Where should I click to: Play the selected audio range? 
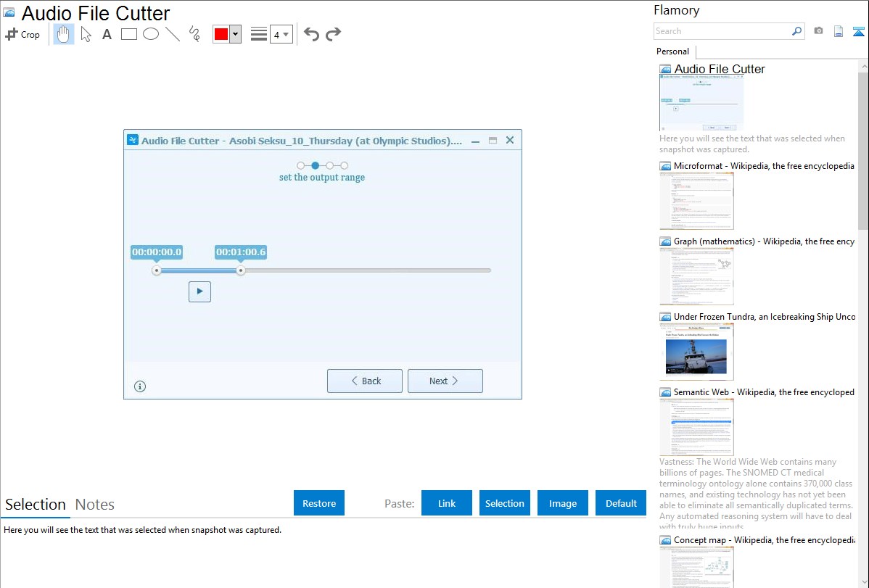pyautogui.click(x=199, y=291)
